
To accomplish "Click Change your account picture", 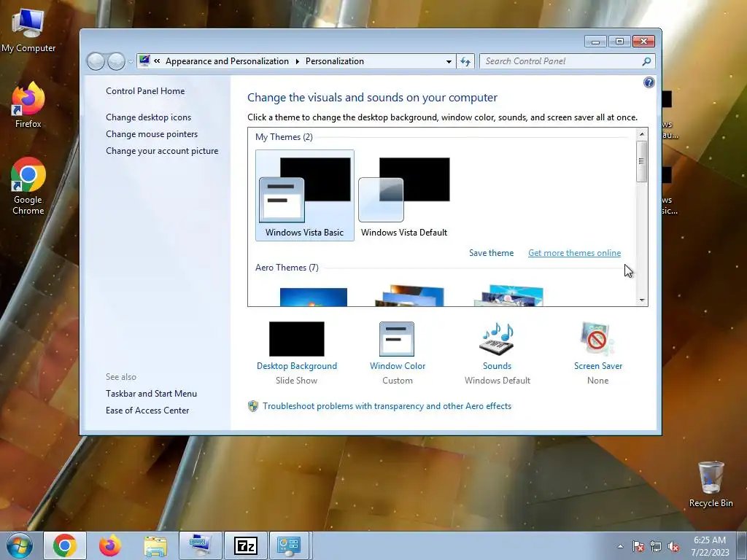I will pyautogui.click(x=162, y=151).
